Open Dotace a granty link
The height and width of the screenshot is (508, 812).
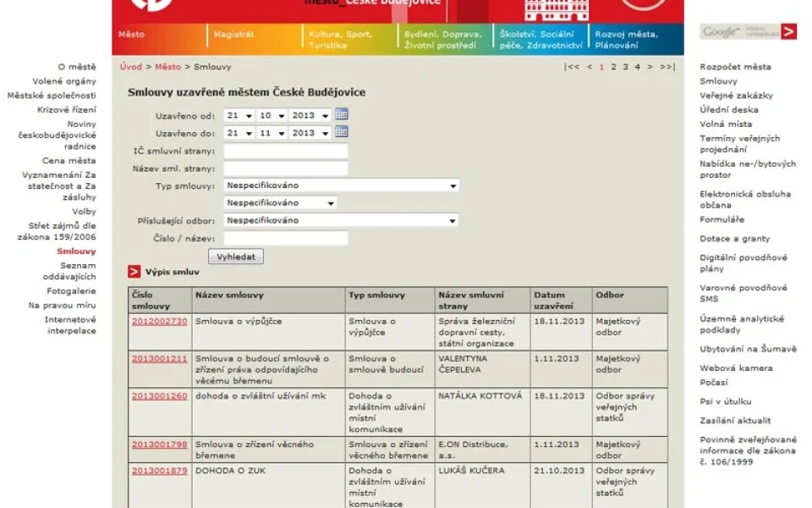point(734,239)
